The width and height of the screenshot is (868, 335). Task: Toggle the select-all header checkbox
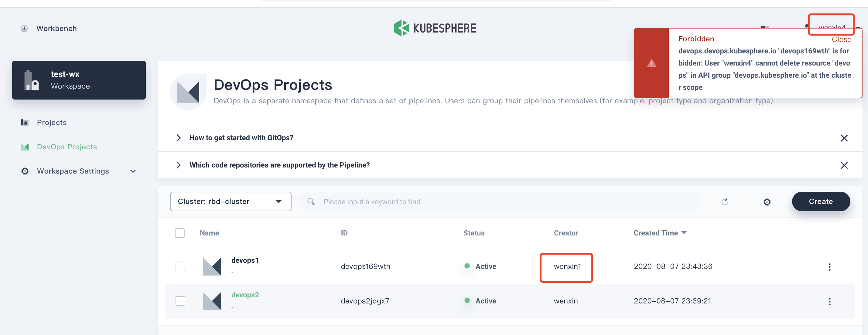[x=179, y=233]
